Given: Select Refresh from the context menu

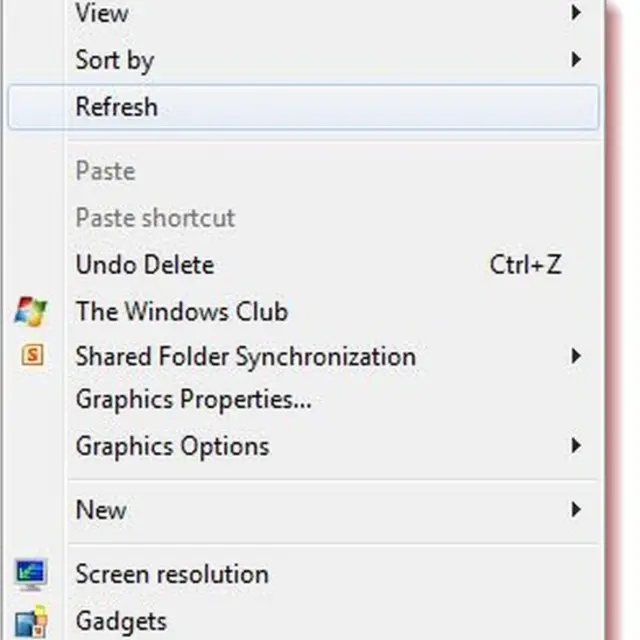Looking at the screenshot, I should [116, 107].
